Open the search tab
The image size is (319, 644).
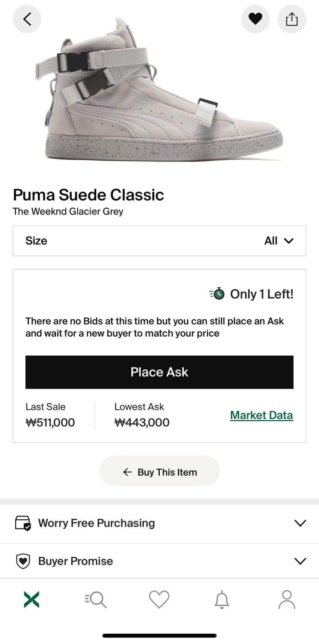pos(95,599)
